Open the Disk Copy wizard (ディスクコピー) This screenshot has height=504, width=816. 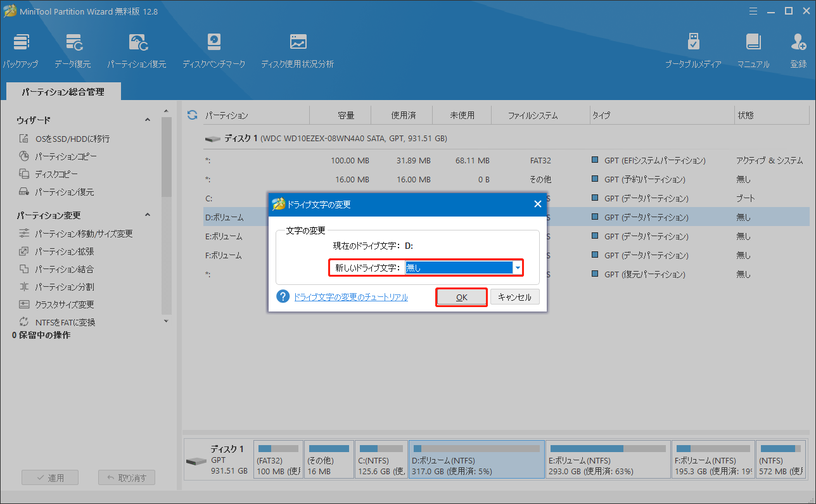[x=49, y=174]
